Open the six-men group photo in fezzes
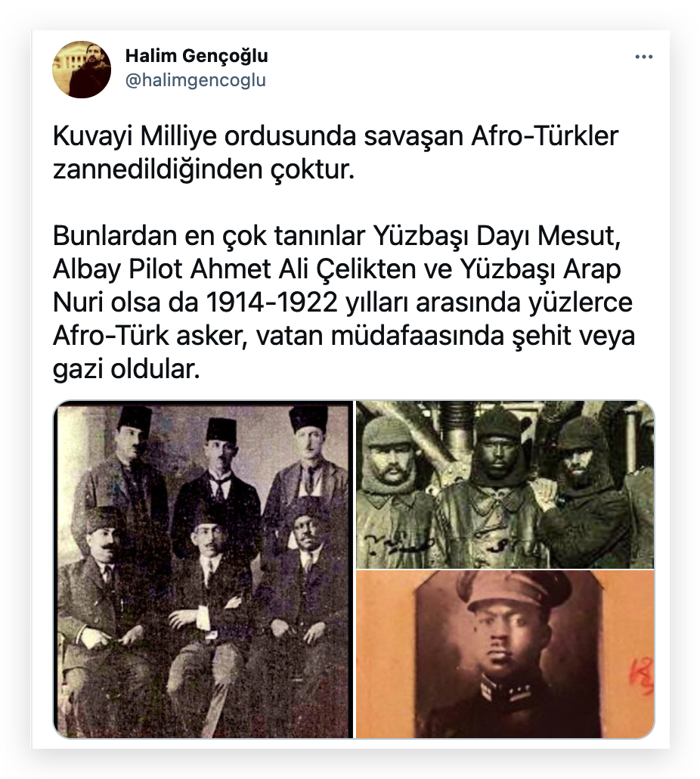 click(x=203, y=570)
